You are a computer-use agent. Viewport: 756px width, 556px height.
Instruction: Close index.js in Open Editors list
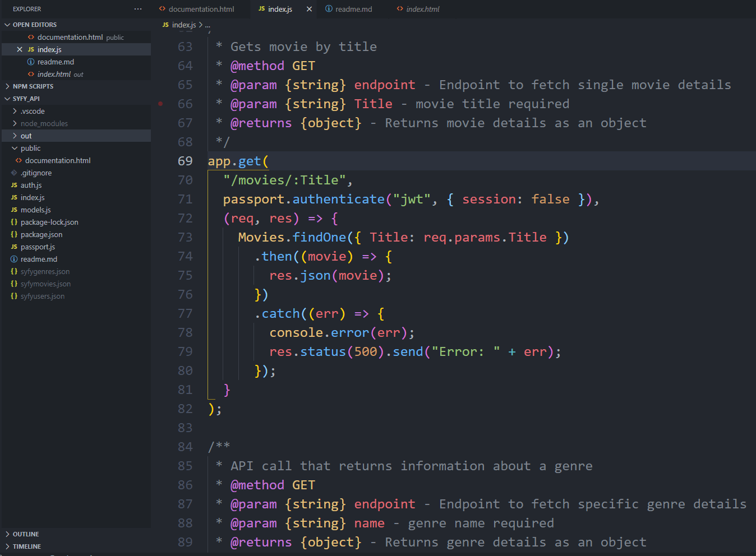click(x=20, y=49)
